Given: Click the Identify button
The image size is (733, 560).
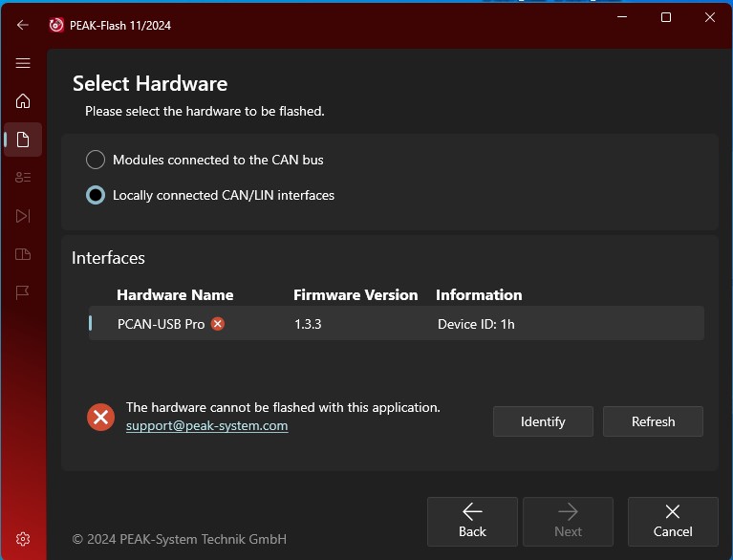Looking at the screenshot, I should point(543,421).
